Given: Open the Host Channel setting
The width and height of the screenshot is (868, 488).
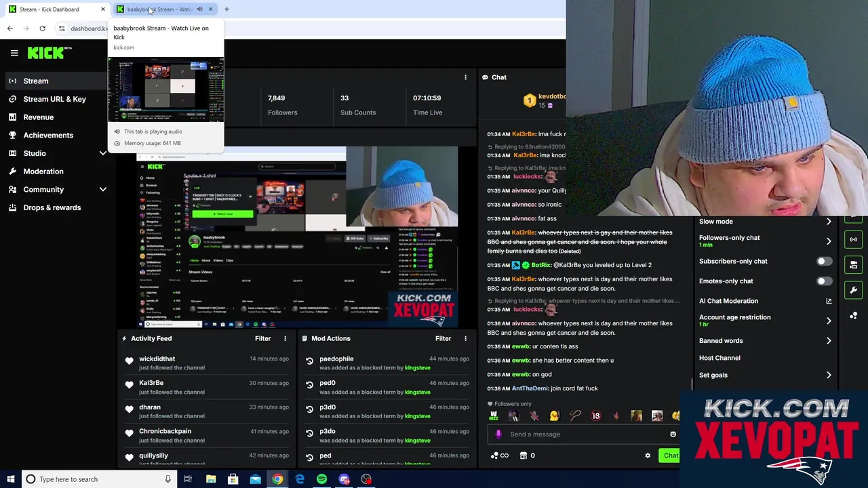Looking at the screenshot, I should pos(719,358).
